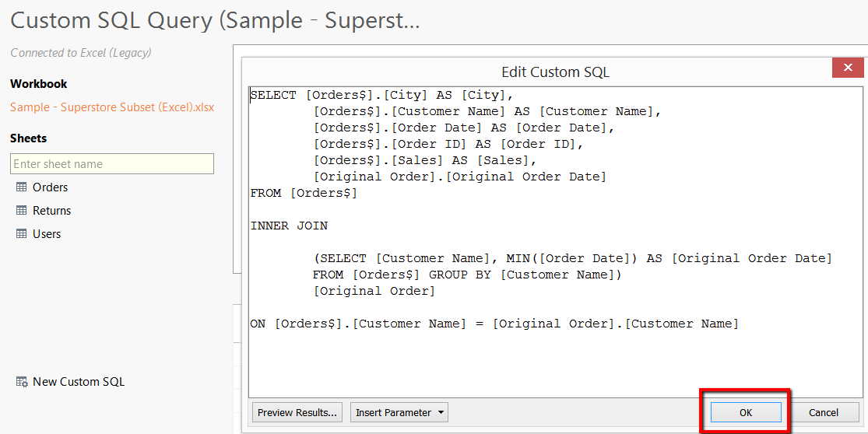Click the Users sheet table icon

point(21,234)
